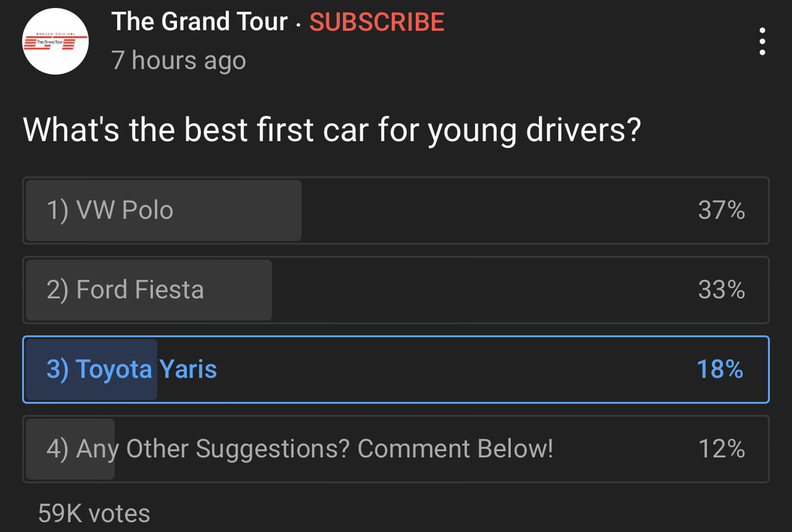Click the 59K votes count
The height and width of the screenshot is (532, 792).
[x=94, y=513]
